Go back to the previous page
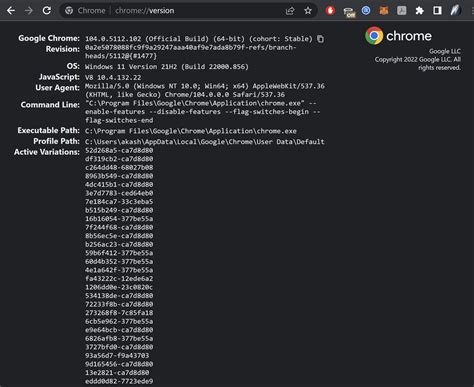Image resolution: width=474 pixels, height=387 pixels. 11,11
